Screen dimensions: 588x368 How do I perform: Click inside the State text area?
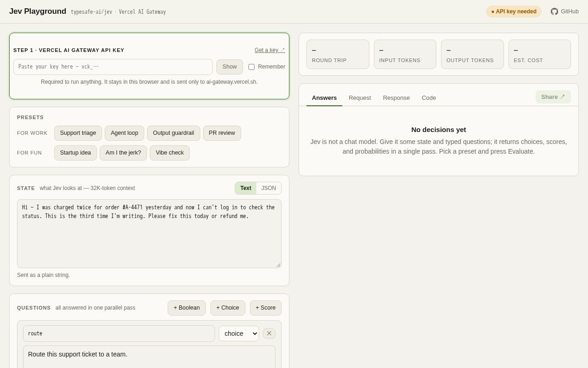[x=149, y=234]
